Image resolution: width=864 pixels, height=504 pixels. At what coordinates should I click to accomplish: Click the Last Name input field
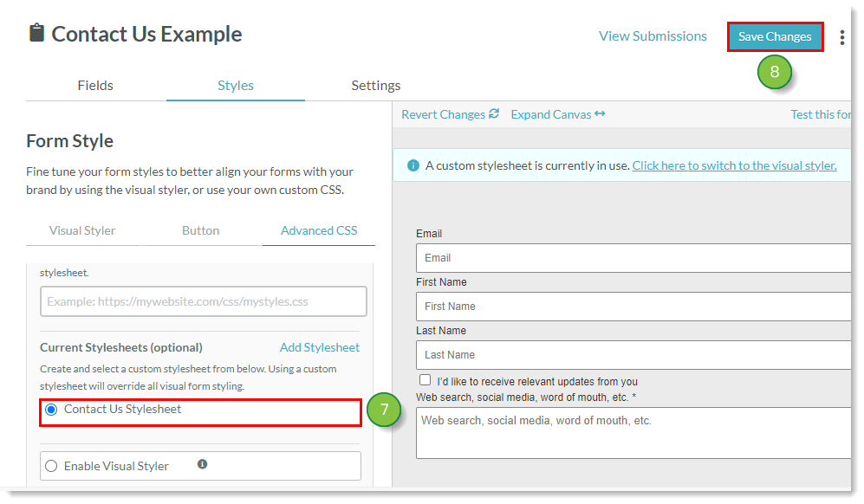pyautogui.click(x=633, y=355)
